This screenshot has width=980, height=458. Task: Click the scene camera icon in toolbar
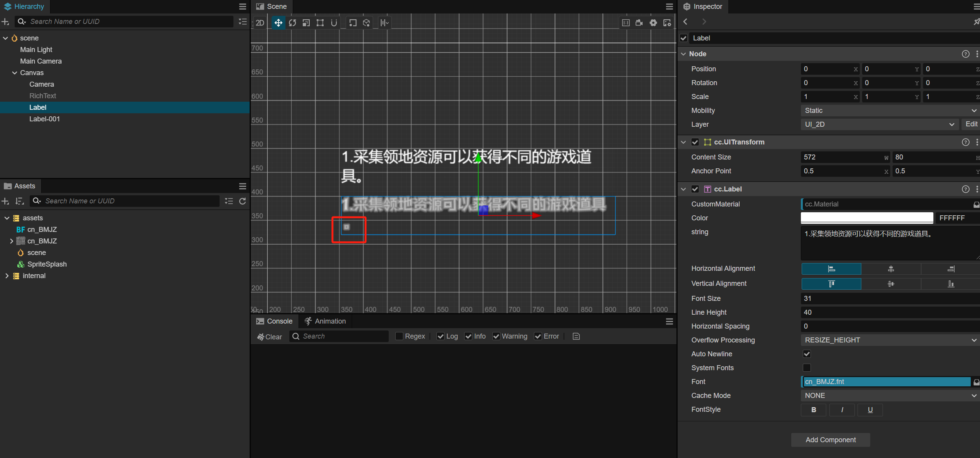tap(639, 23)
